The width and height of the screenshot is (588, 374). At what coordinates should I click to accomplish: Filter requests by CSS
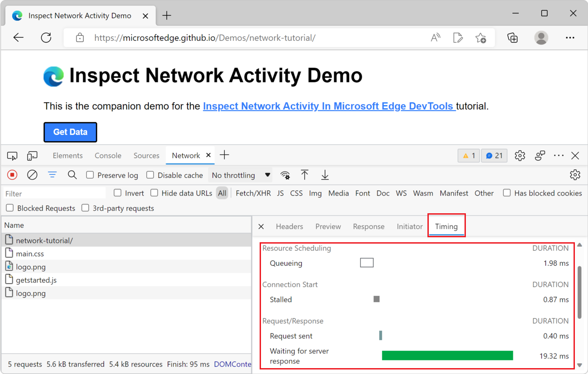[296, 193]
